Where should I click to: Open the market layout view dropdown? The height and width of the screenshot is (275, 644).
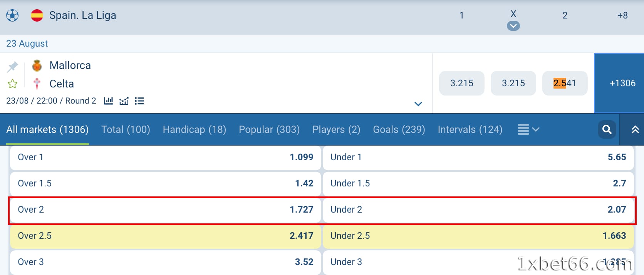click(528, 129)
